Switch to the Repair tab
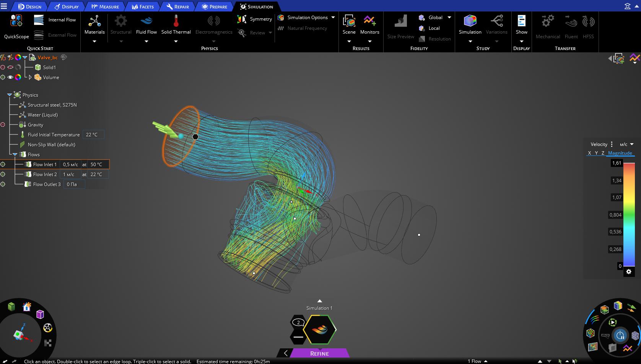This screenshot has width=641, height=364. click(x=178, y=6)
